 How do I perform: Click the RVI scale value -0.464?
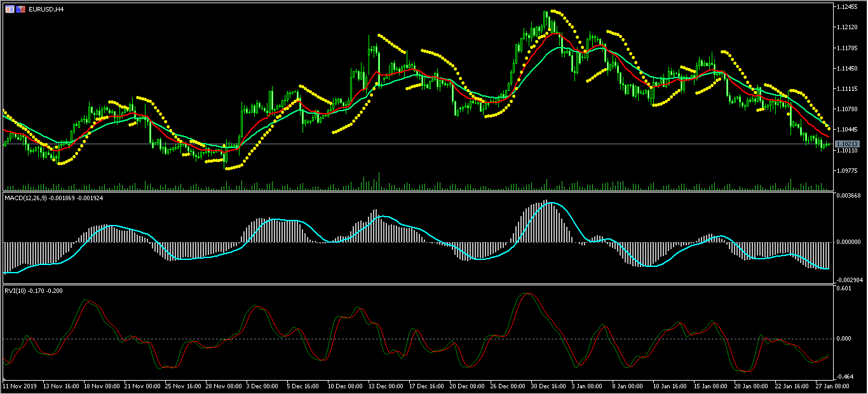pyautogui.click(x=844, y=377)
